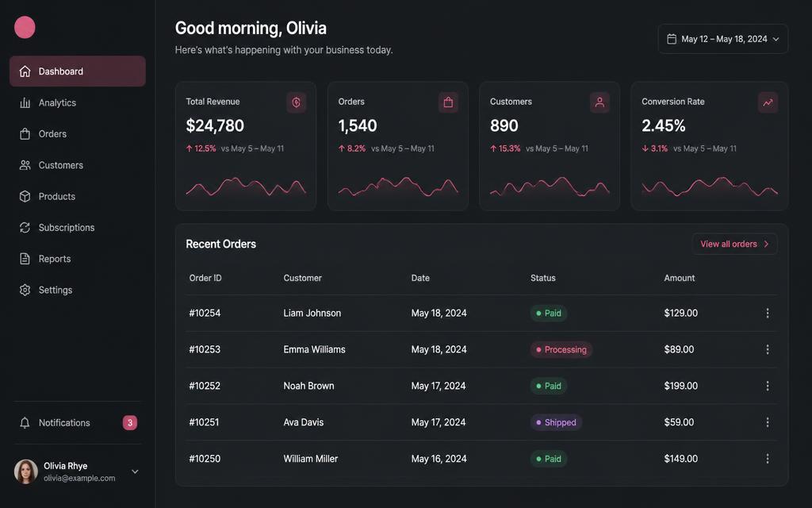Screen dimensions: 812x508
Task: Click the olivia@example.com email
Action: 79,478
